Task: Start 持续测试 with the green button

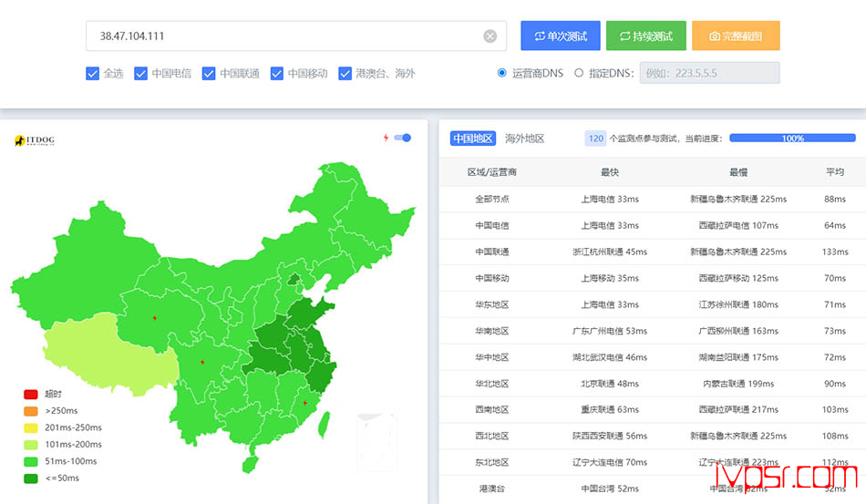Action: pos(645,36)
